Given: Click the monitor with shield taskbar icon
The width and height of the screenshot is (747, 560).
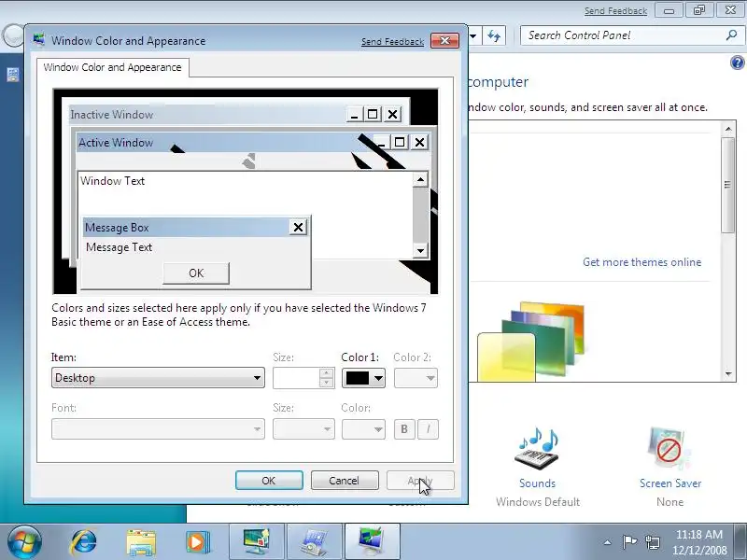Looking at the screenshot, I should (257, 542).
